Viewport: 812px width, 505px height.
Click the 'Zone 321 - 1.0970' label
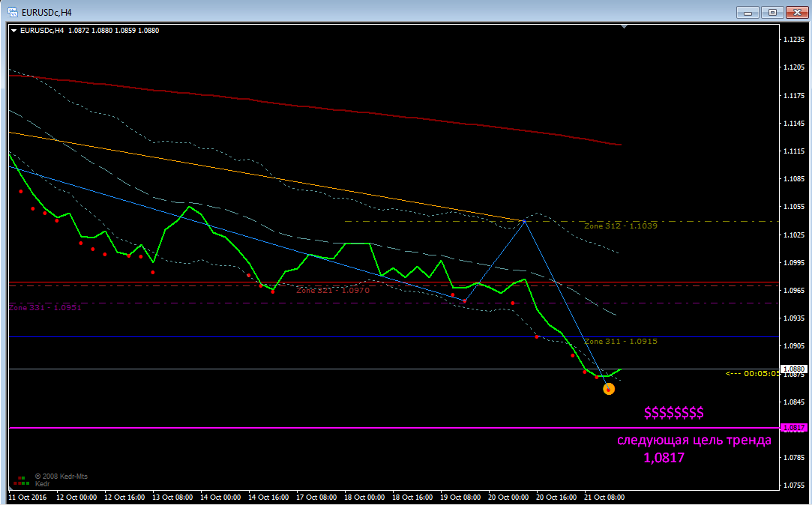[x=333, y=290]
